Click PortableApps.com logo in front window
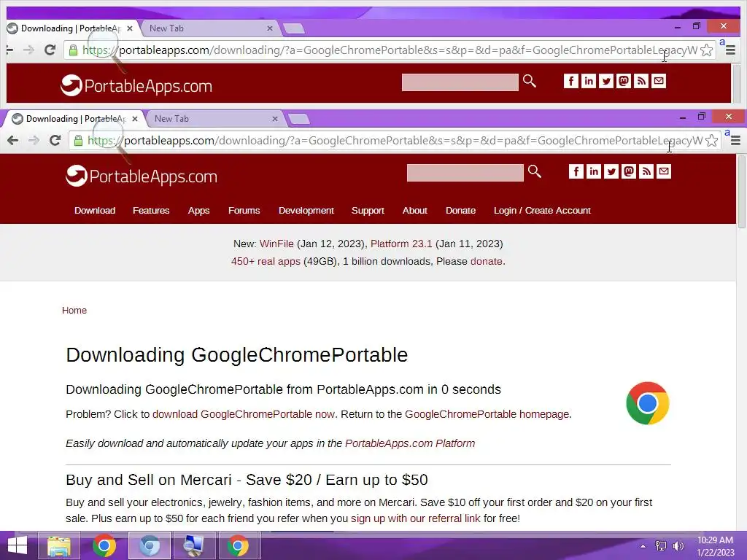This screenshot has width=747, height=560. click(x=142, y=176)
